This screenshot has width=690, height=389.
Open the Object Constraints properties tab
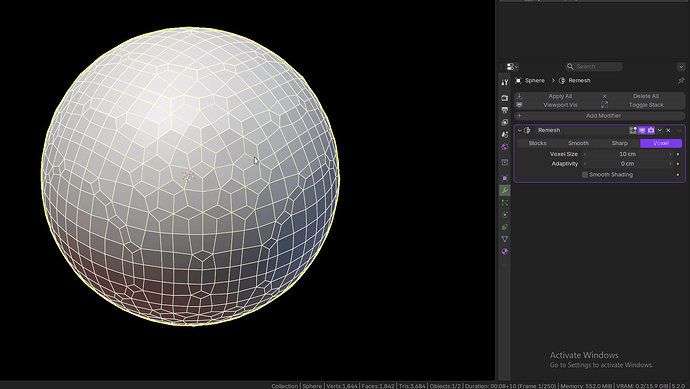[505, 227]
